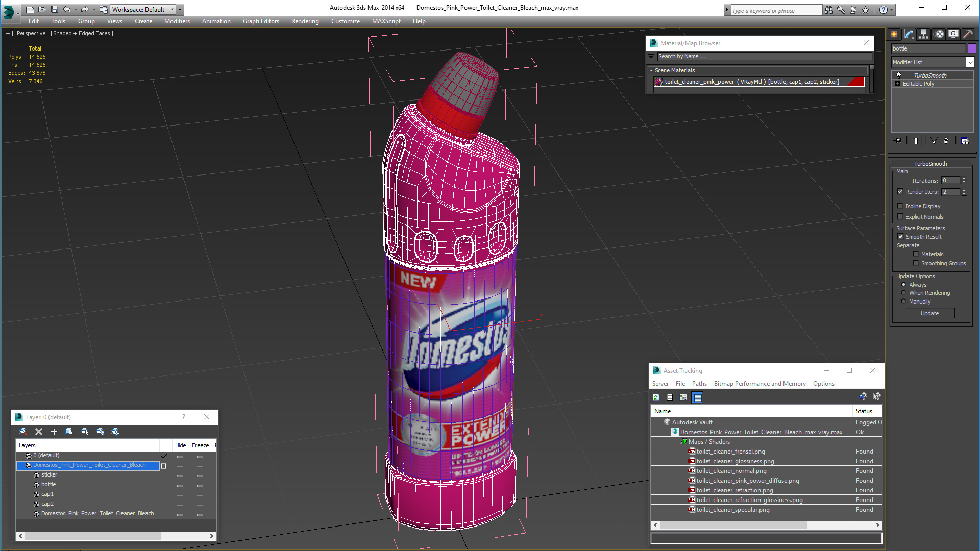
Task: Open the Graph Editors menu
Action: [261, 21]
